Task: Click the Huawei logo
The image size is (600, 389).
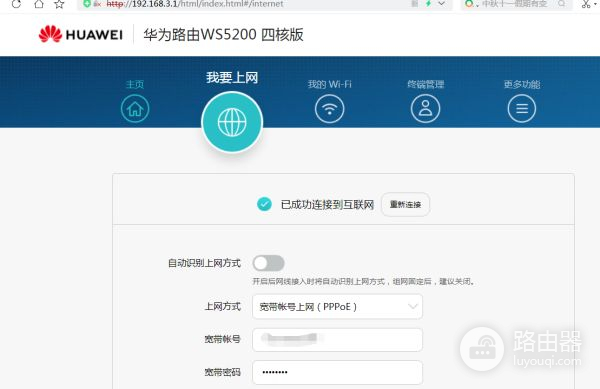Action: click(81, 34)
